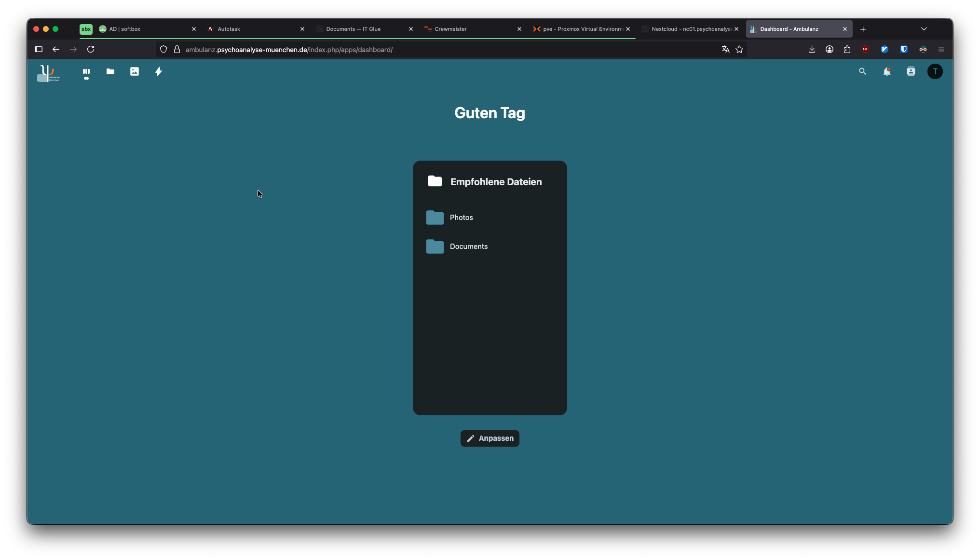Open the notifications bell

tap(886, 71)
